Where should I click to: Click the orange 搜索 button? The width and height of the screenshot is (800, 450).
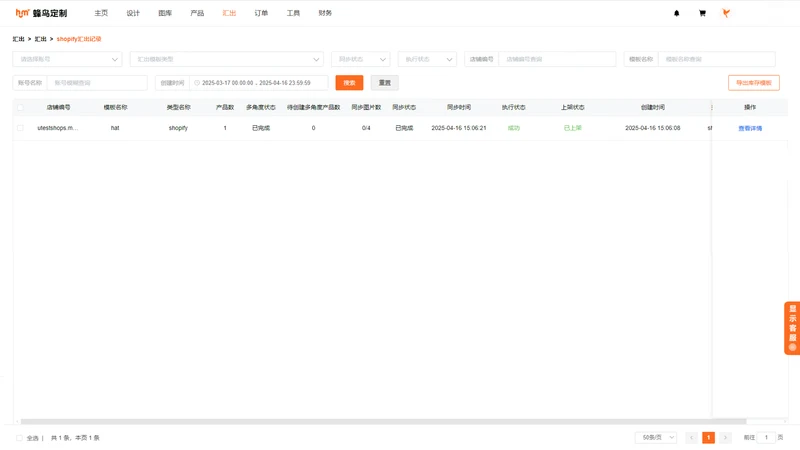[x=349, y=83]
